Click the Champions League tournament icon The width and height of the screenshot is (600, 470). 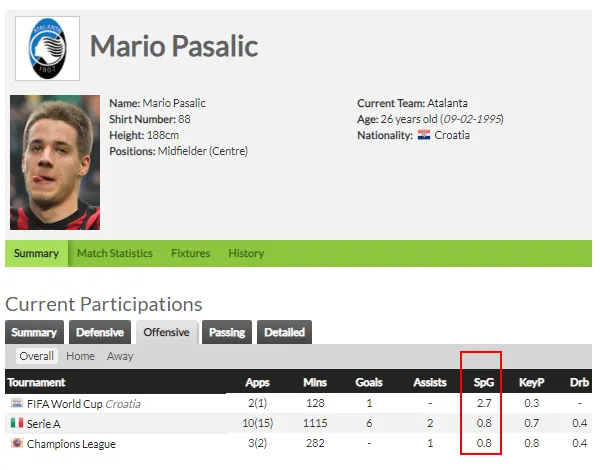pyautogui.click(x=17, y=443)
